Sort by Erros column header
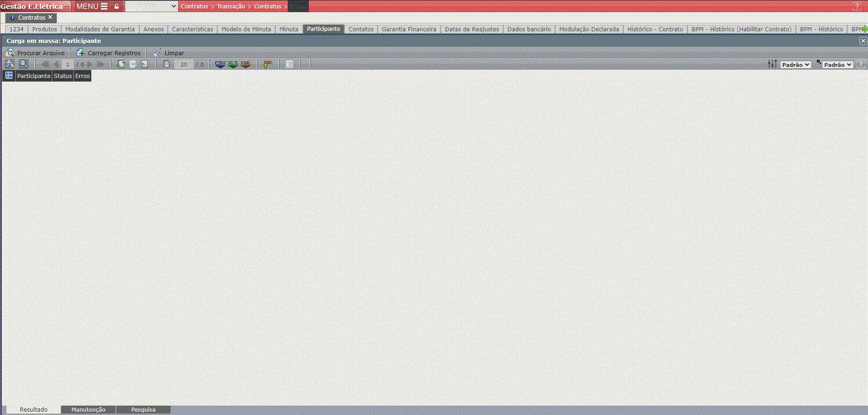This screenshot has height=415, width=868. (82, 76)
